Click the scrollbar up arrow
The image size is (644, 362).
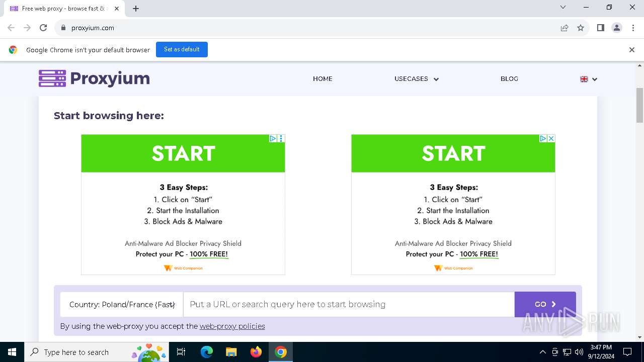[639, 65]
